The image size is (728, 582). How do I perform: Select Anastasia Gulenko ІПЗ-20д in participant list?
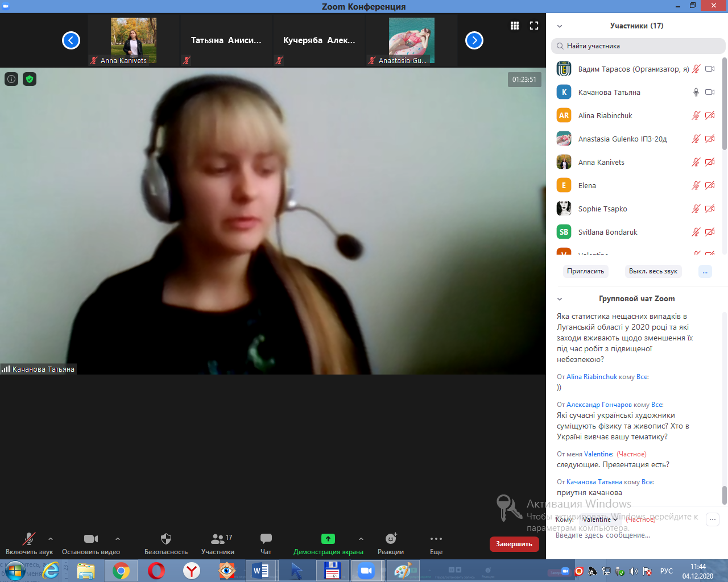[x=635, y=139]
